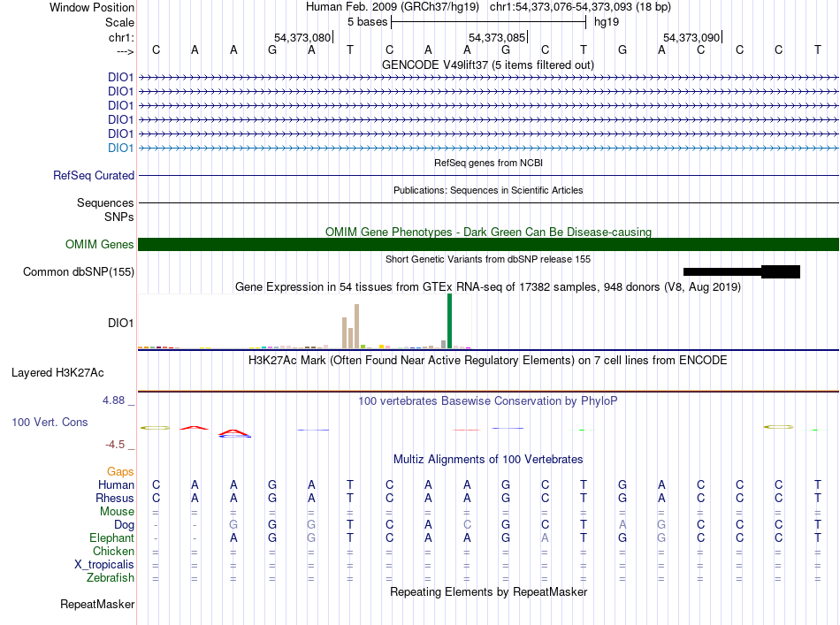Click the RefSeq Curated gene line
Viewport: 840px width, 625px height.
pos(488,175)
